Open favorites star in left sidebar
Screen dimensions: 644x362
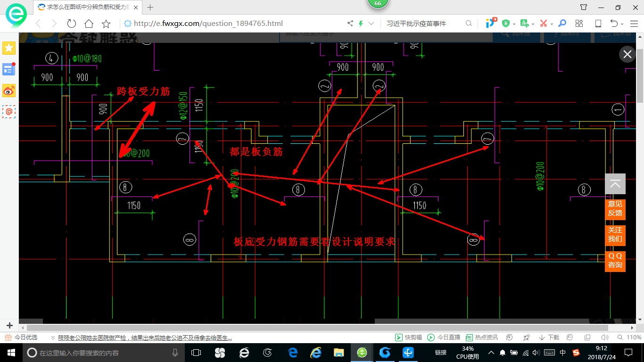pos(9,48)
